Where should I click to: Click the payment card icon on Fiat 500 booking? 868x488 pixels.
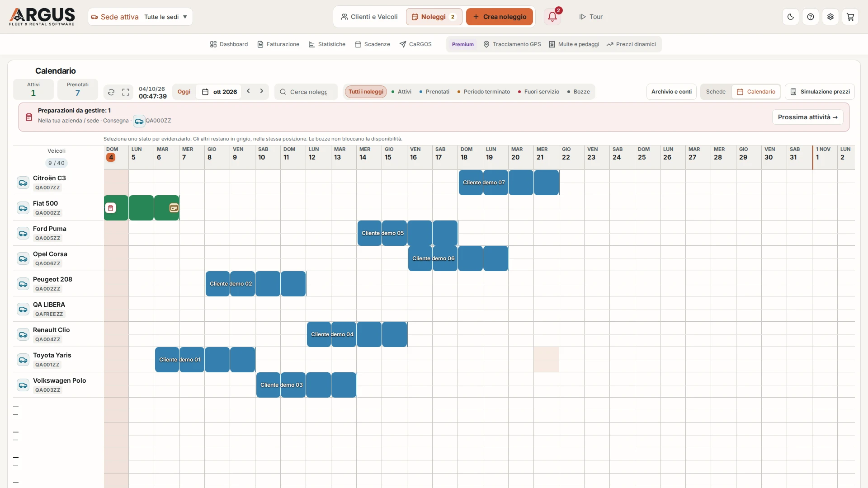pyautogui.click(x=174, y=208)
